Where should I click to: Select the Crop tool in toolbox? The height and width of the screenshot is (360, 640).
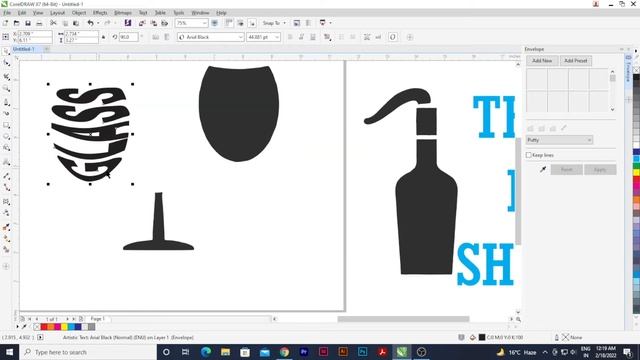pos(6,76)
